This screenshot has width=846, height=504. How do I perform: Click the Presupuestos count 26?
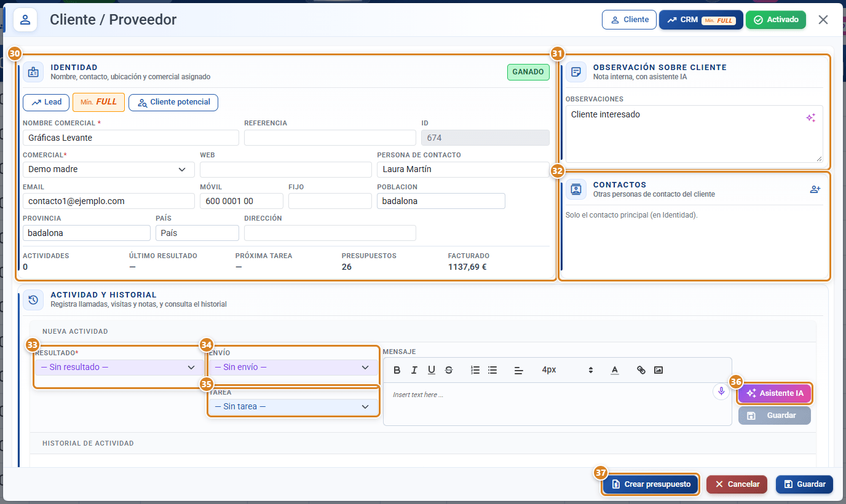point(347,267)
